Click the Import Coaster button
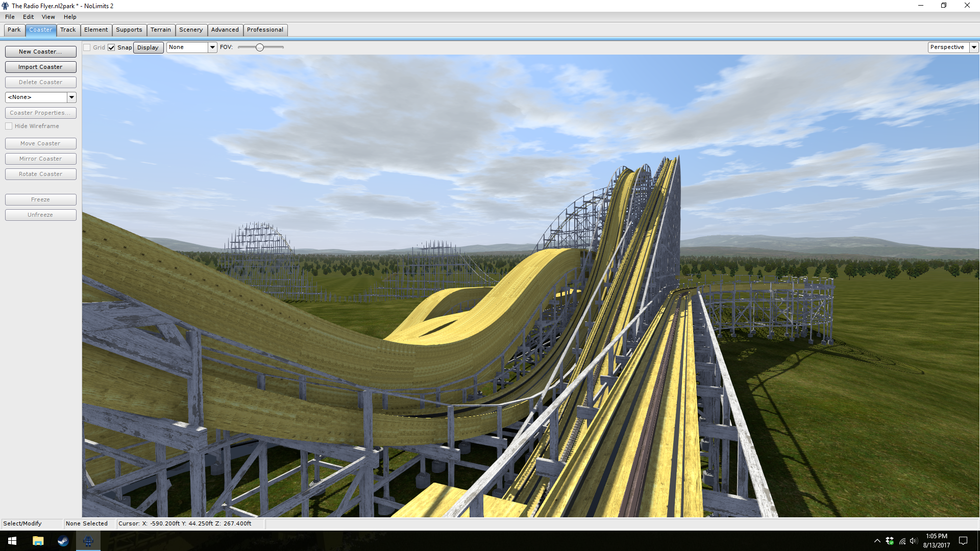This screenshot has width=980, height=551. (x=40, y=67)
